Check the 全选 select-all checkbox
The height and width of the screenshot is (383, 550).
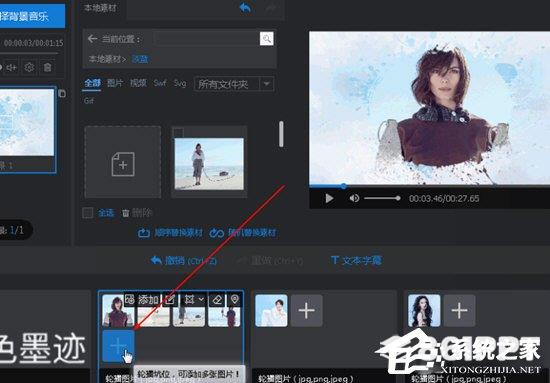[88, 213]
